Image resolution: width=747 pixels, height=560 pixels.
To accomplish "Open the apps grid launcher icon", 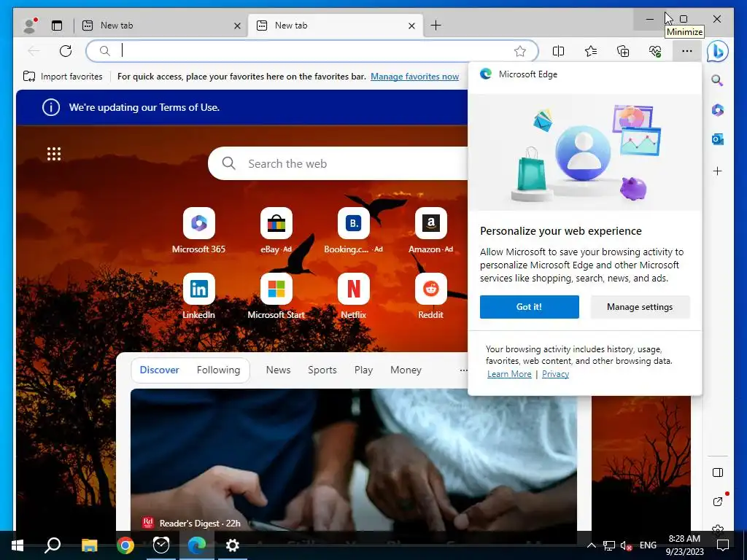I will 54,154.
